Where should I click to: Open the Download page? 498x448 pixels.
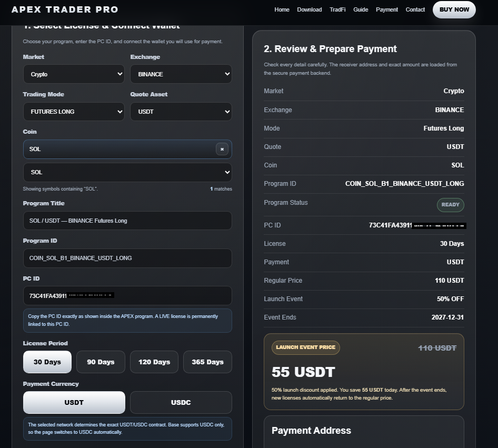coord(310,9)
